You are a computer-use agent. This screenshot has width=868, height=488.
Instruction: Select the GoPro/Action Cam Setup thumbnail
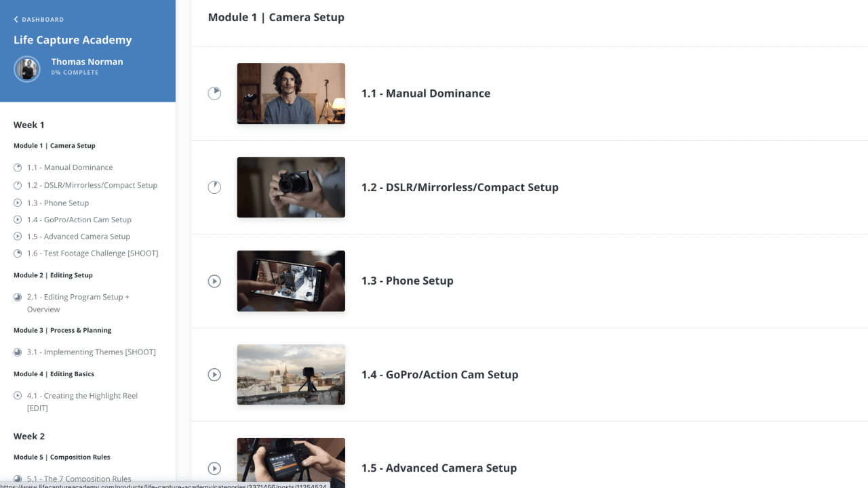(291, 374)
